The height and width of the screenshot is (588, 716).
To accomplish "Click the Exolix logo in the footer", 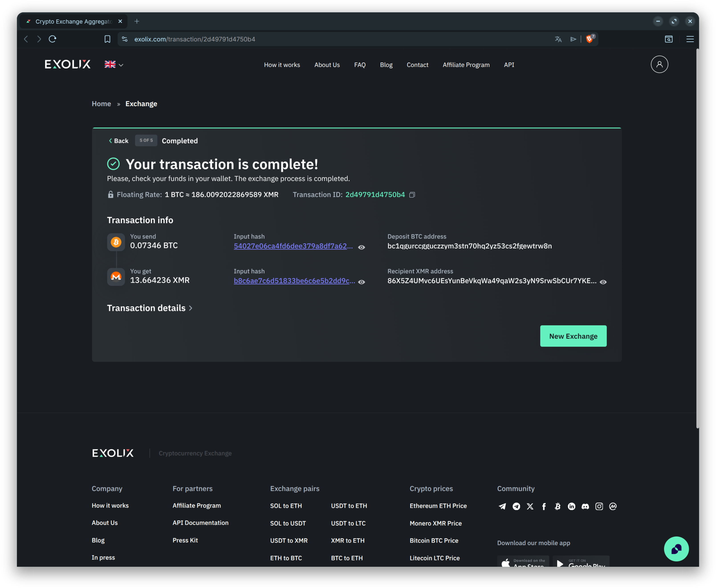I will (x=113, y=453).
